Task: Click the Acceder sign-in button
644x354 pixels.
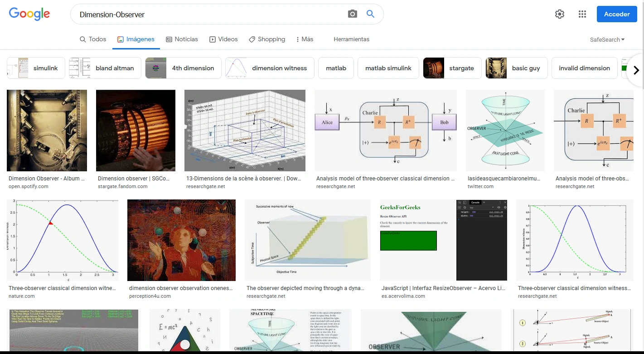Action: pyautogui.click(x=616, y=14)
